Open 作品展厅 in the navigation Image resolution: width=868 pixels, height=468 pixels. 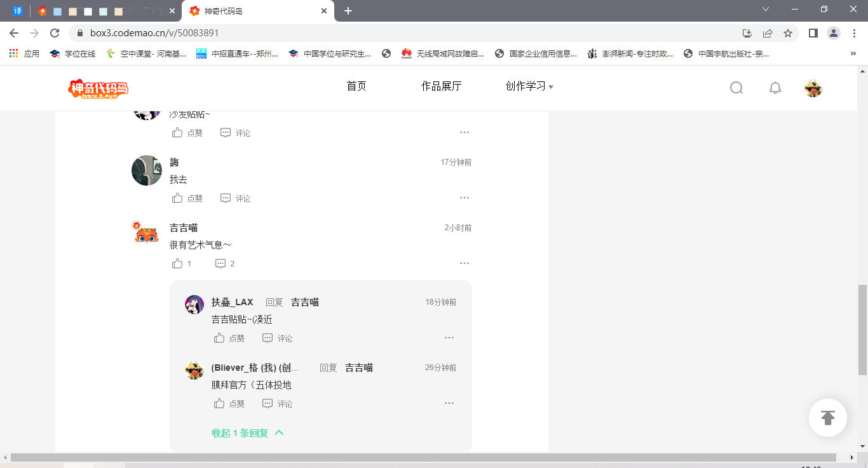coord(441,86)
